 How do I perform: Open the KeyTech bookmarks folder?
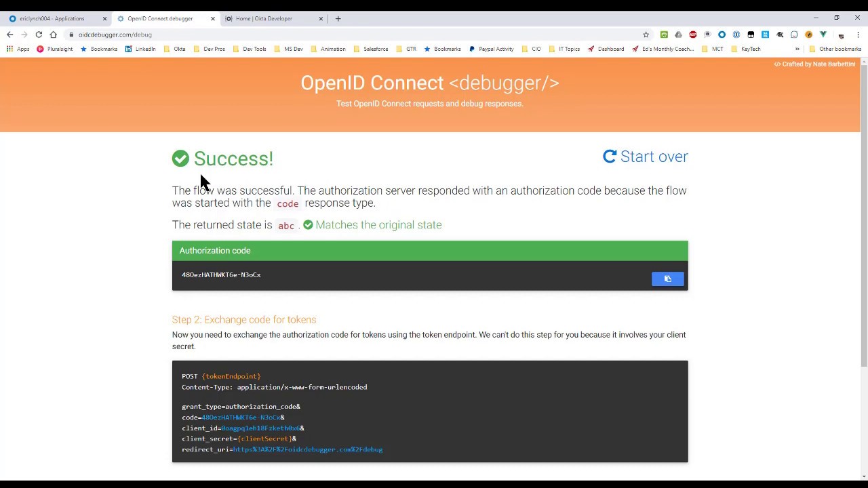(x=745, y=49)
